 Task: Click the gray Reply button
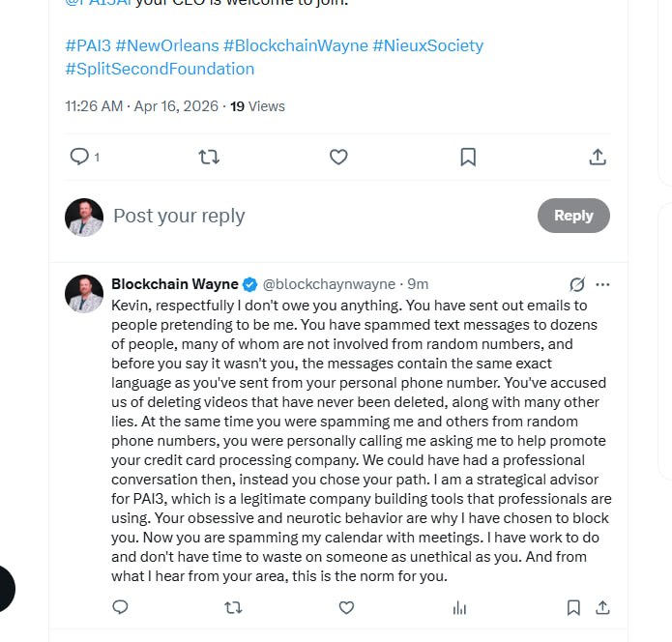[573, 216]
